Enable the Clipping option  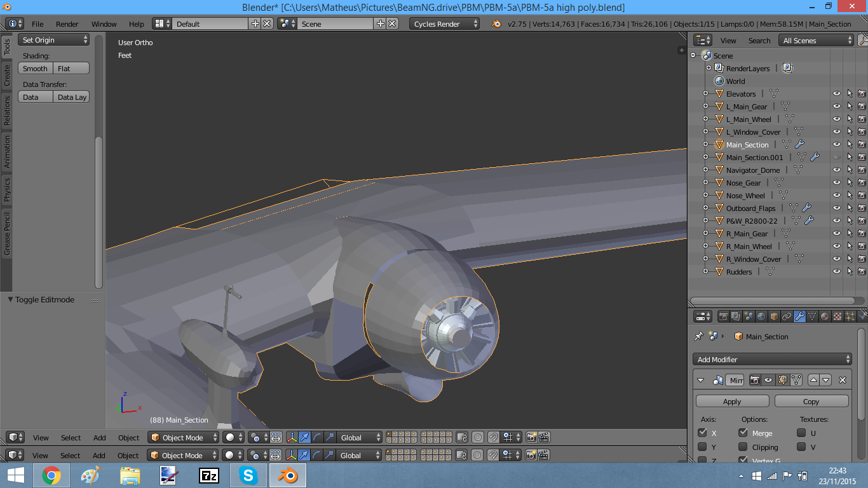[743, 447]
